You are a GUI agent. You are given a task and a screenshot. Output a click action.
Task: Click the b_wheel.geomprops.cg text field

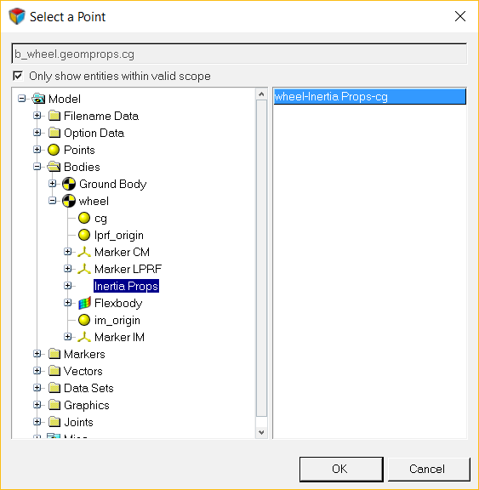tap(239, 54)
